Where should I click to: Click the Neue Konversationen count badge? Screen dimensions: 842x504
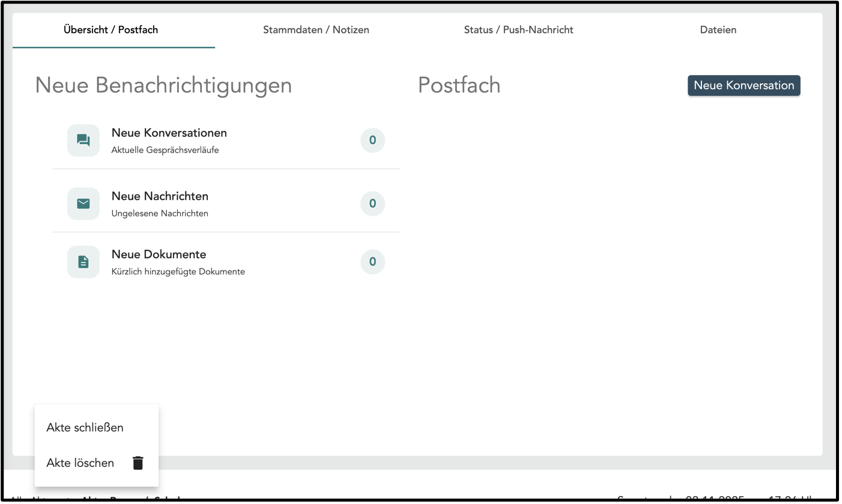click(372, 140)
